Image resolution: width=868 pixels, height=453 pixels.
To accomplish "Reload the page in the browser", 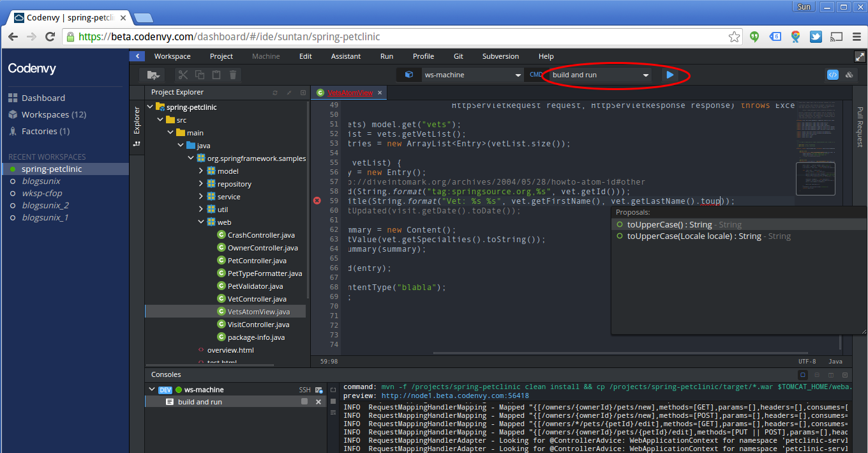I will tap(50, 36).
